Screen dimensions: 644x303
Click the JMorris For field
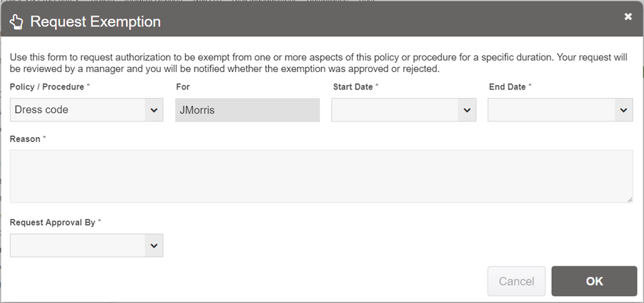(247, 110)
